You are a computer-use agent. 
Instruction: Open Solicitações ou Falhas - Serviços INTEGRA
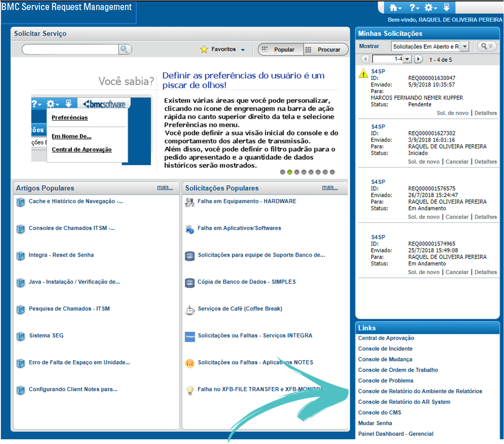pos(255,335)
